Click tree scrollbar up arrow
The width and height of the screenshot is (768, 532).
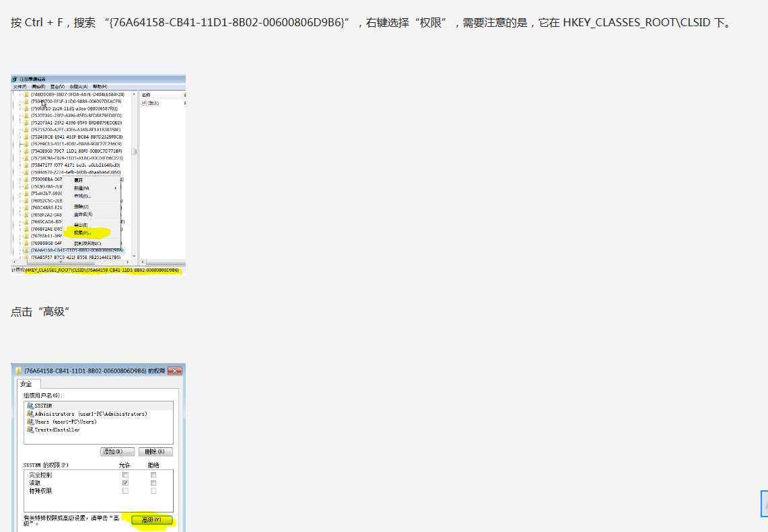click(134, 94)
